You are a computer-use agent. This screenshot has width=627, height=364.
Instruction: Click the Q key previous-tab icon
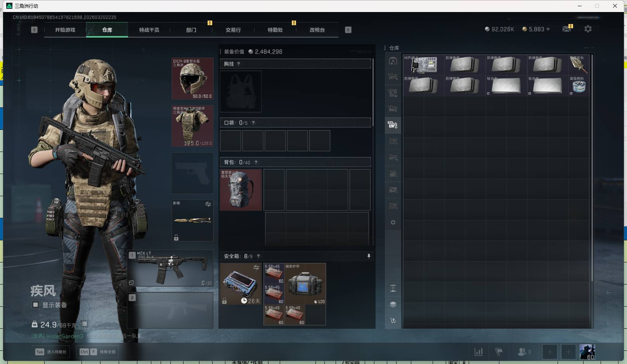[x=34, y=30]
